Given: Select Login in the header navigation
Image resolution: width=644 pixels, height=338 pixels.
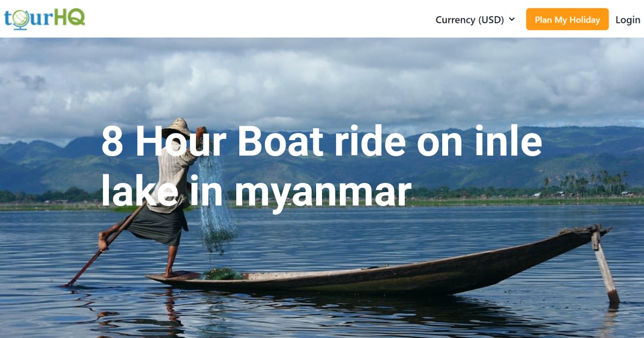Looking at the screenshot, I should (x=627, y=20).
